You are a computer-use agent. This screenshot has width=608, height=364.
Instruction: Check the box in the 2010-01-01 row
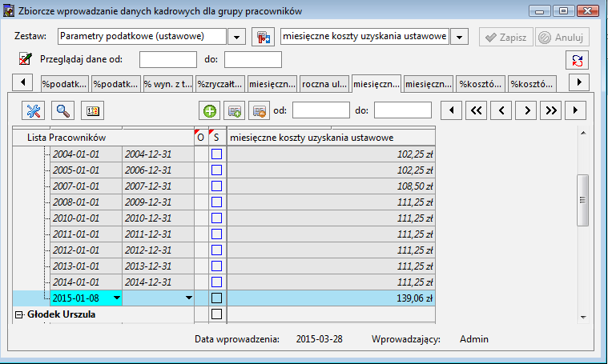217,218
